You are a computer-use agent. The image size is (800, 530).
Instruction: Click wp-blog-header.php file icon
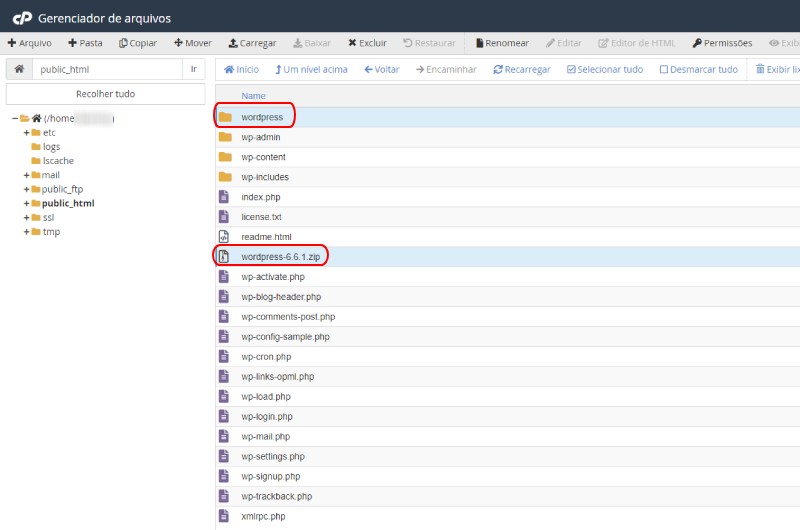223,296
